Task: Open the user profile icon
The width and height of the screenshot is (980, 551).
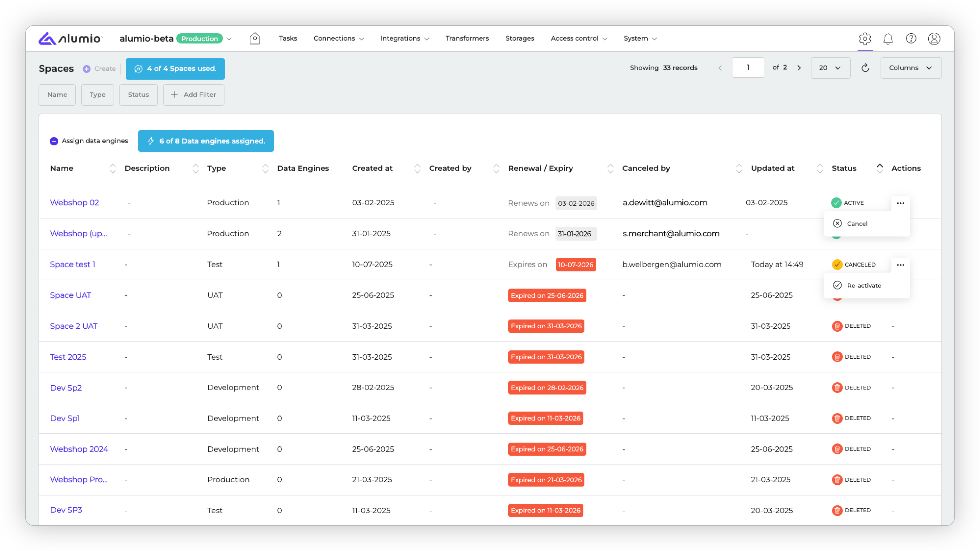Action: click(x=934, y=39)
